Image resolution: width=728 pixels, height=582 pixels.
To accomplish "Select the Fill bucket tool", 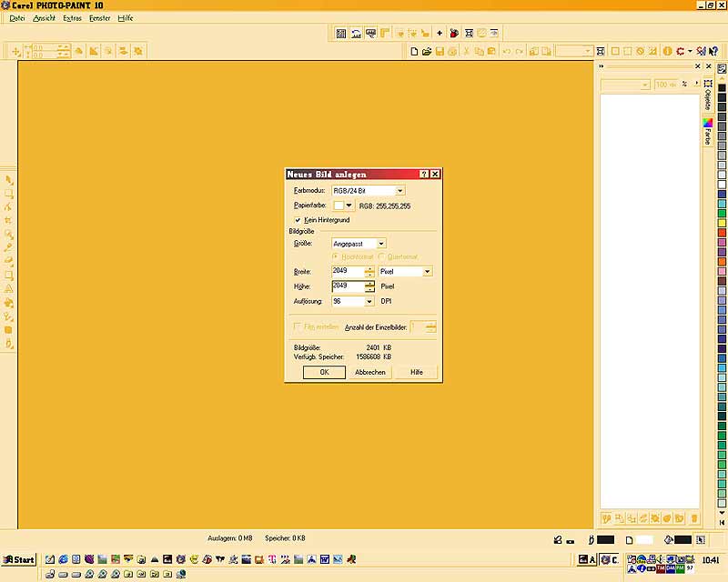I will 9,303.
